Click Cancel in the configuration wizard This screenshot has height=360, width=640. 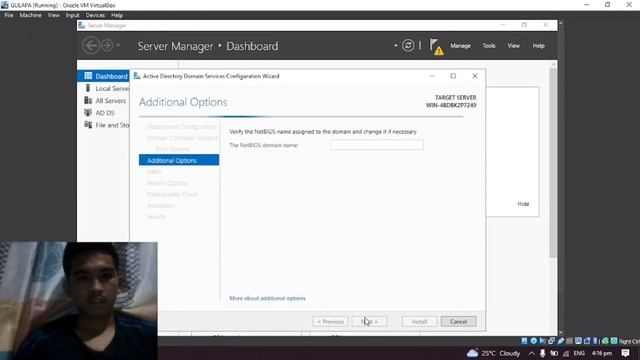coord(458,322)
